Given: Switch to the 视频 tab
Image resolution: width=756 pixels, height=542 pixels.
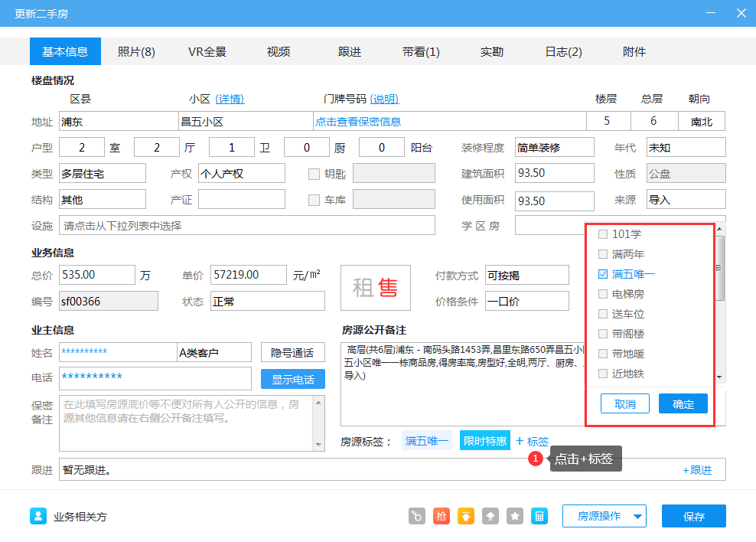Looking at the screenshot, I should (279, 51).
